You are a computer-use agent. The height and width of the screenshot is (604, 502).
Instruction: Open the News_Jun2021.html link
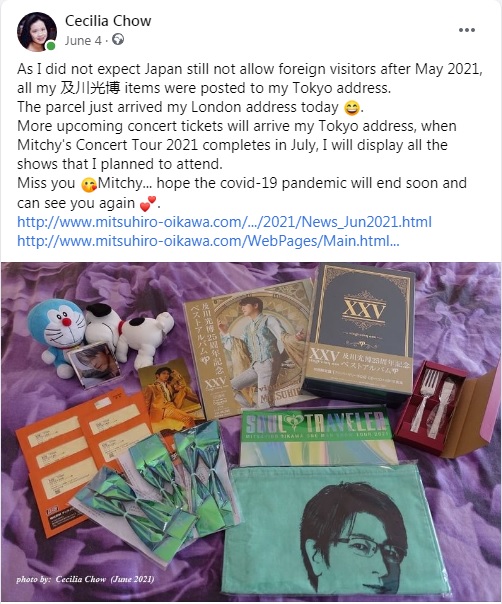point(224,222)
